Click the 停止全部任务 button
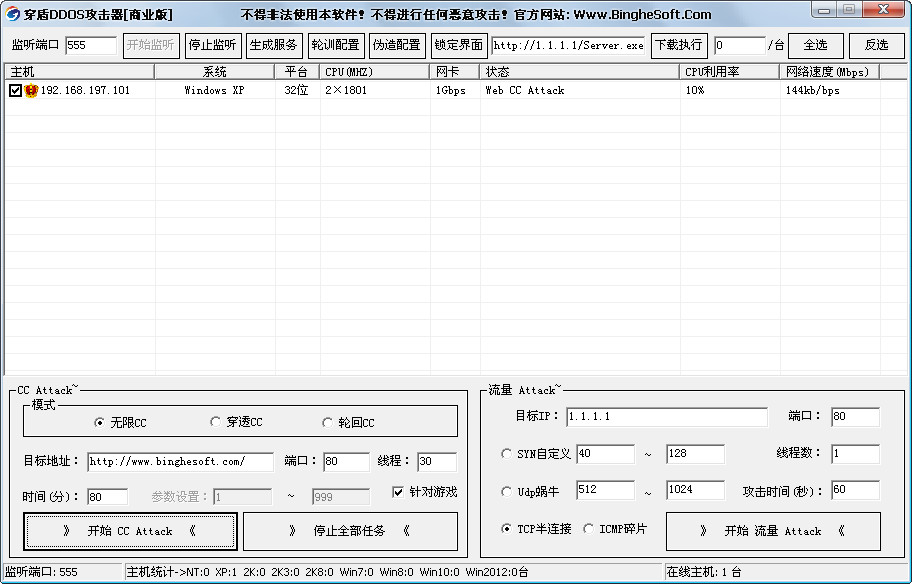This screenshot has width=912, height=584. point(350,530)
